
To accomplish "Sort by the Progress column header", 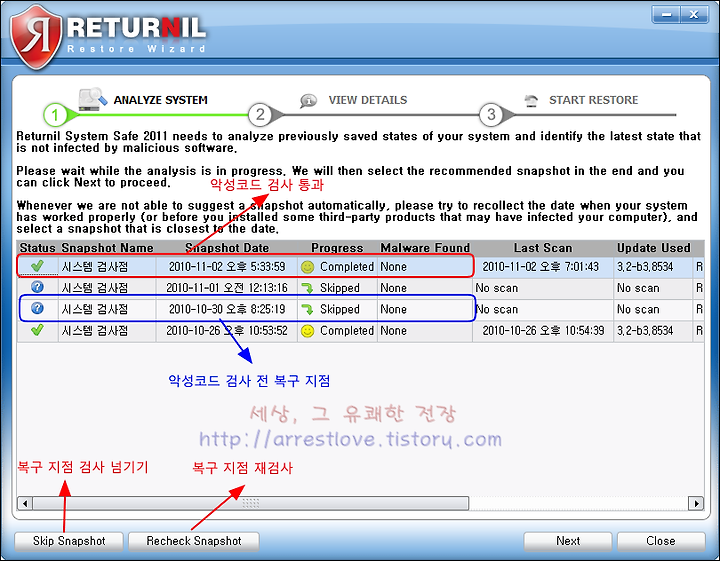I will click(337, 248).
